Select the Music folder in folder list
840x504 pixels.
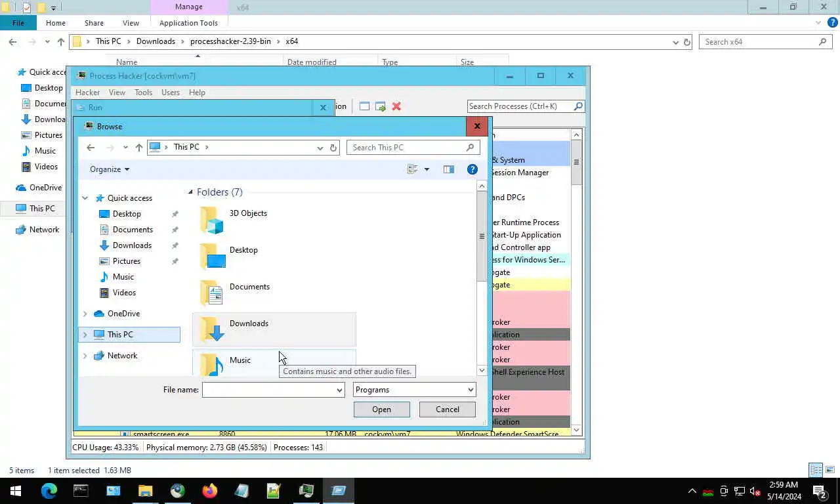click(x=274, y=363)
